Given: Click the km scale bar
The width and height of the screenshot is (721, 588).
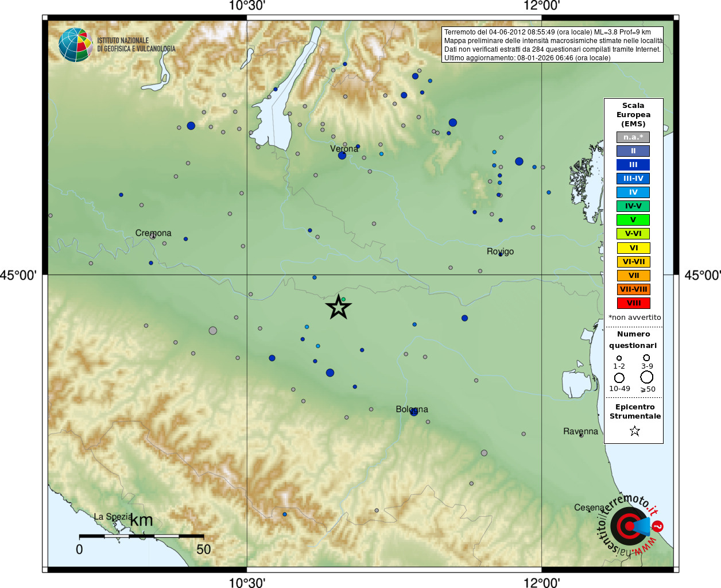Looking at the screenshot, I should [141, 536].
